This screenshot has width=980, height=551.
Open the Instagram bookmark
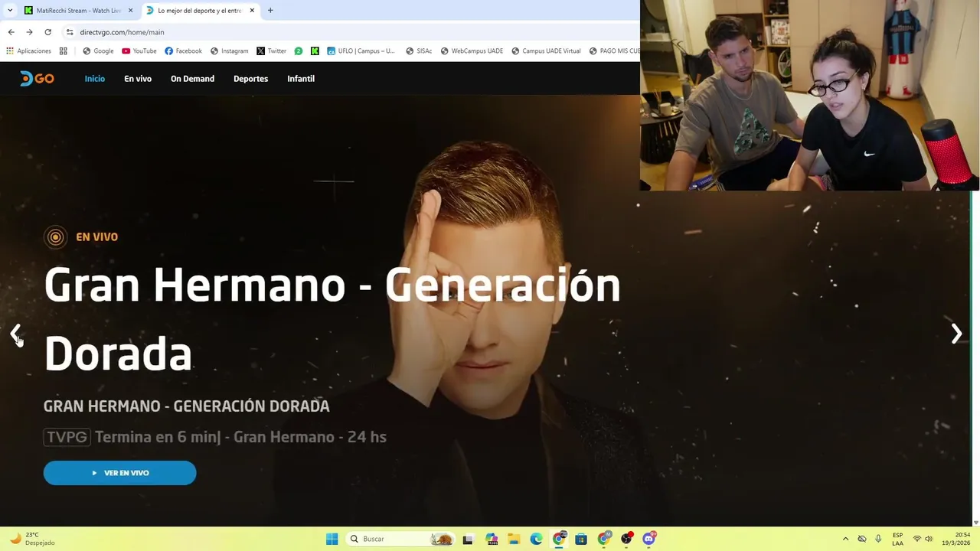229,51
